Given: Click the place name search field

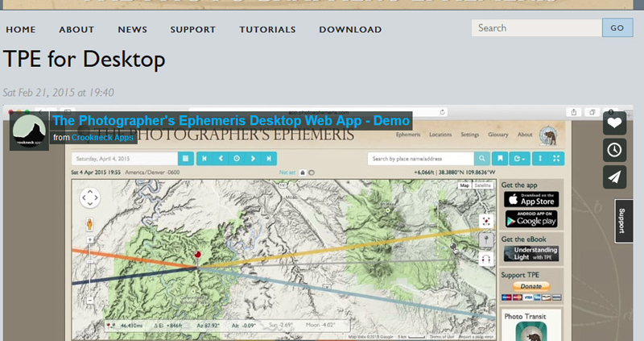Looking at the screenshot, I should coord(420,158).
